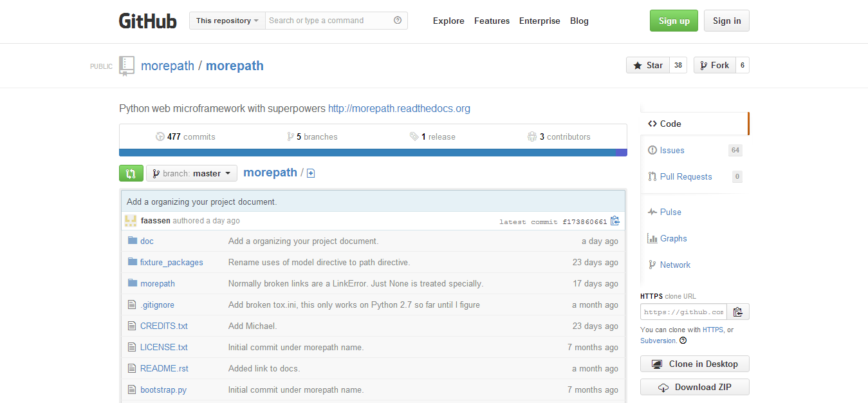Click the Download ZIP button

point(695,387)
